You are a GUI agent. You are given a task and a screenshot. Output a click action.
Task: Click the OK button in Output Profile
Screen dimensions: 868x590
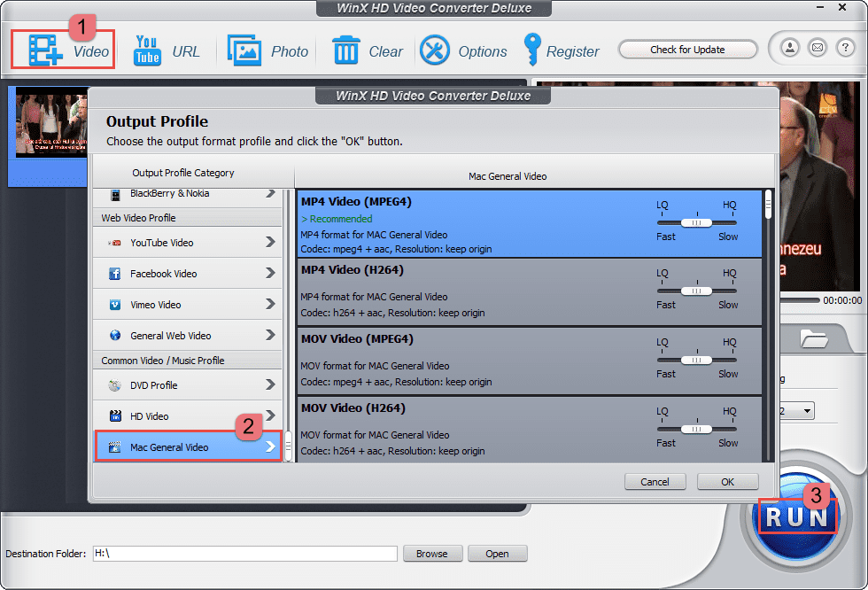click(x=727, y=482)
